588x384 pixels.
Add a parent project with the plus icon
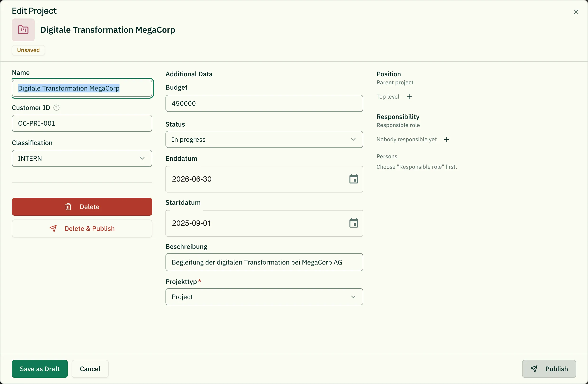click(409, 96)
